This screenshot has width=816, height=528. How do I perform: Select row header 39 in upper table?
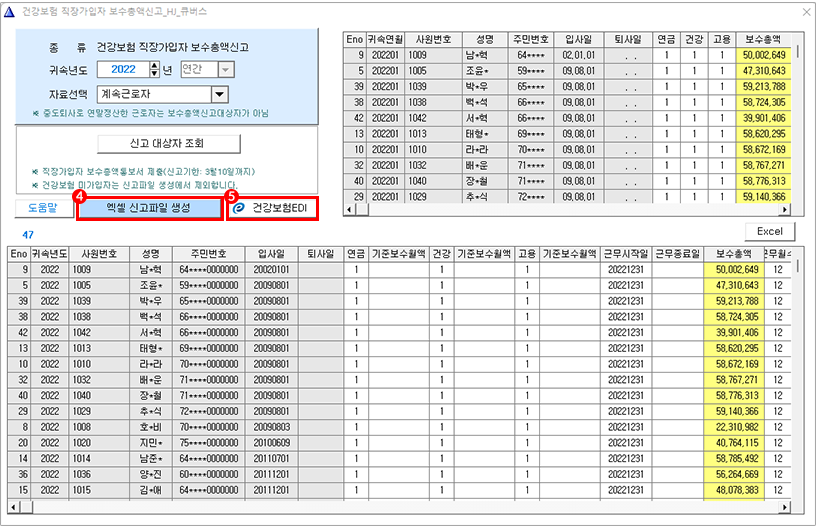click(x=354, y=86)
